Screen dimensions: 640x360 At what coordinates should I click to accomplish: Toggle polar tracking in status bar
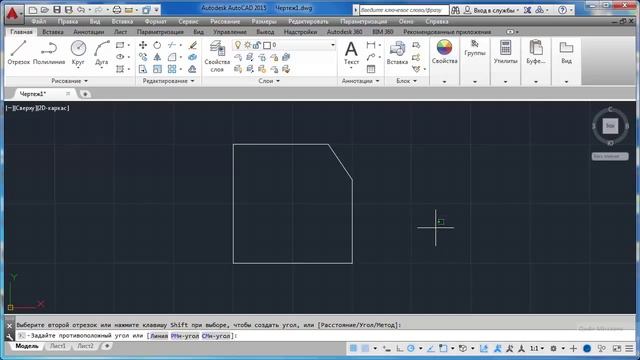(411, 348)
